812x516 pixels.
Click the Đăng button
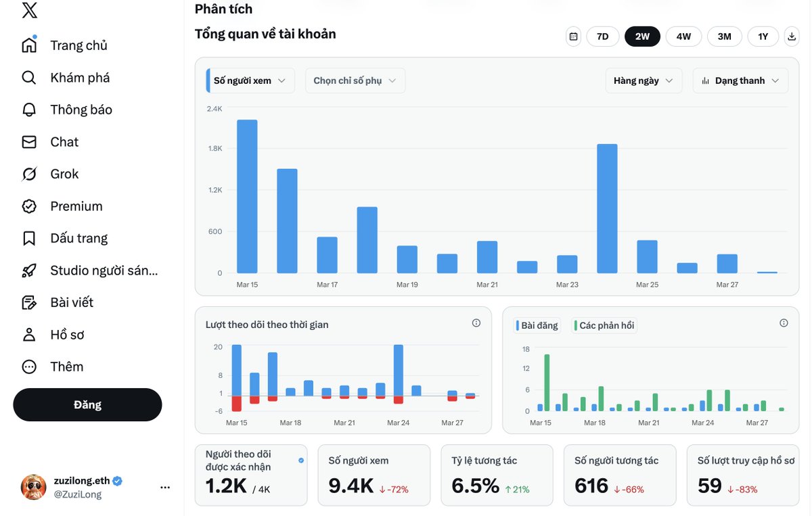87,404
